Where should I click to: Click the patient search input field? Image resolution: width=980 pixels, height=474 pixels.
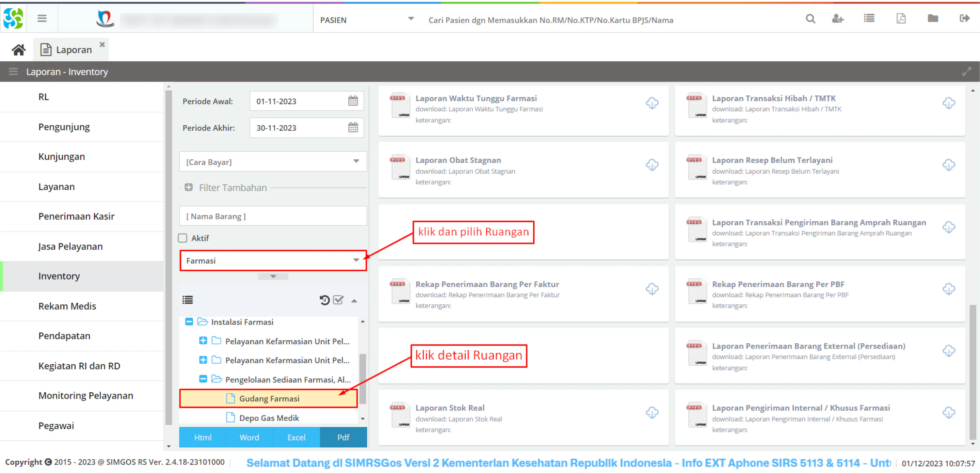[609, 20]
